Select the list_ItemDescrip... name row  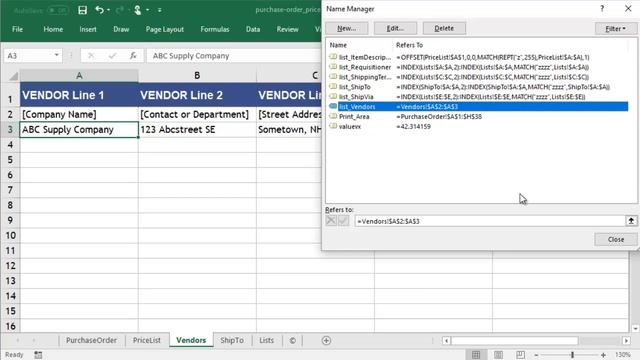[x=478, y=57]
